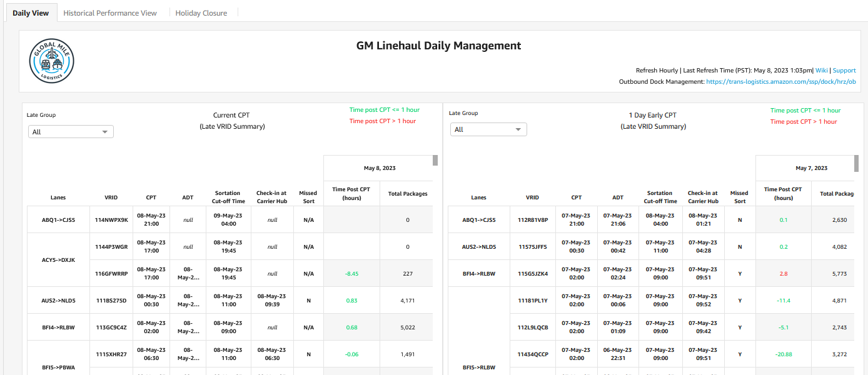Expand the All selection under the left Late Group
Screen dimensions: 868x375
pos(70,131)
